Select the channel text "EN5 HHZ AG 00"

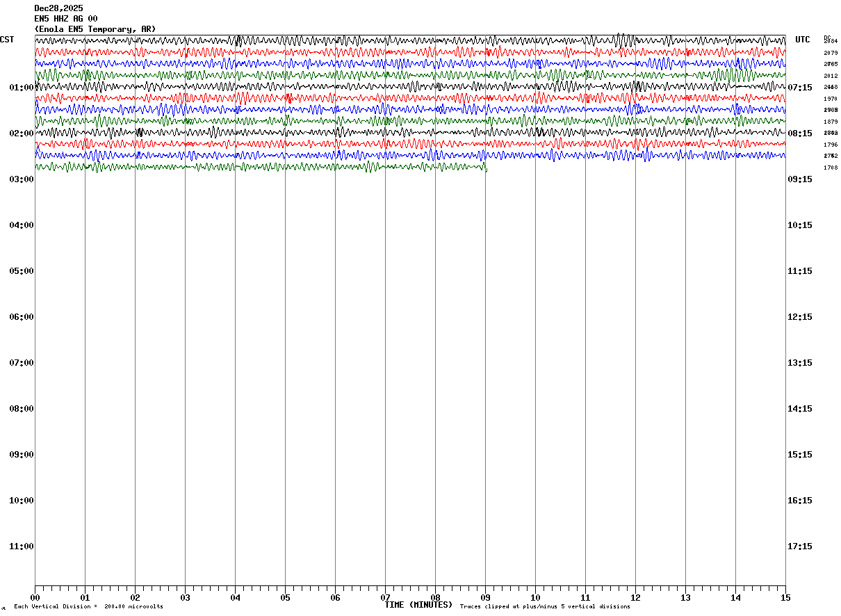66,19
